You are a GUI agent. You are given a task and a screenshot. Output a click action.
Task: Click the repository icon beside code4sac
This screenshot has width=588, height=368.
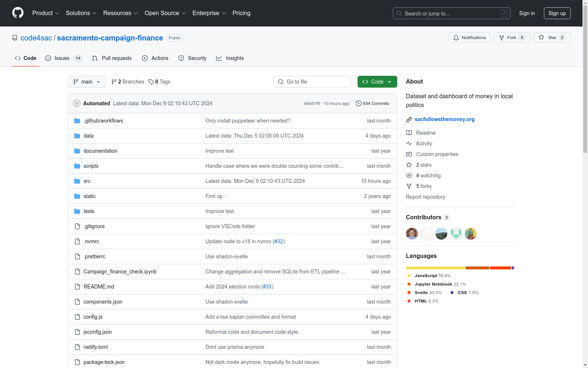[x=15, y=38]
